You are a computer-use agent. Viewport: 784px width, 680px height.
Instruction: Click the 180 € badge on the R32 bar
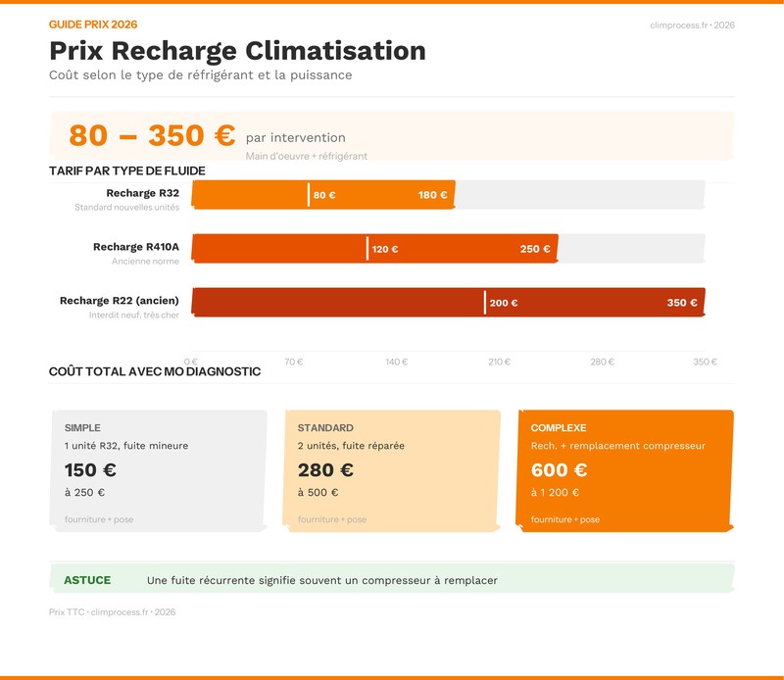click(432, 196)
